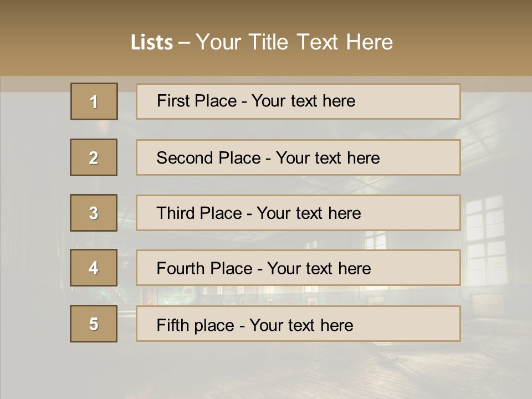Select the Fourth Place text box

point(298,268)
